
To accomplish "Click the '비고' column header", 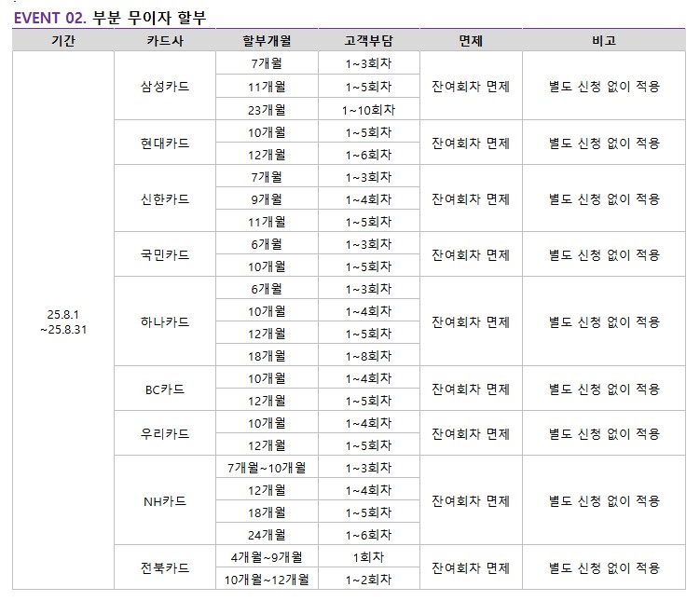I will point(604,41).
